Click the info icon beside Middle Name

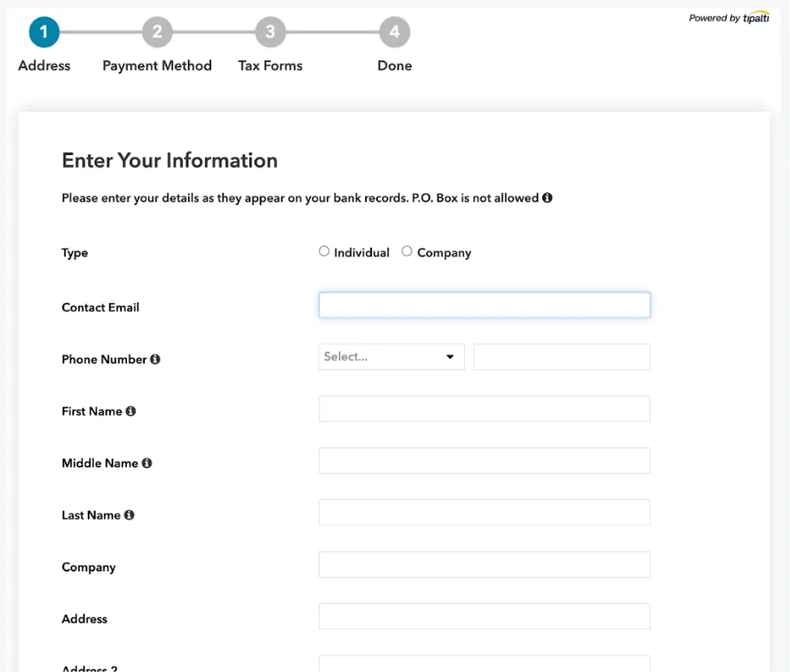click(147, 462)
